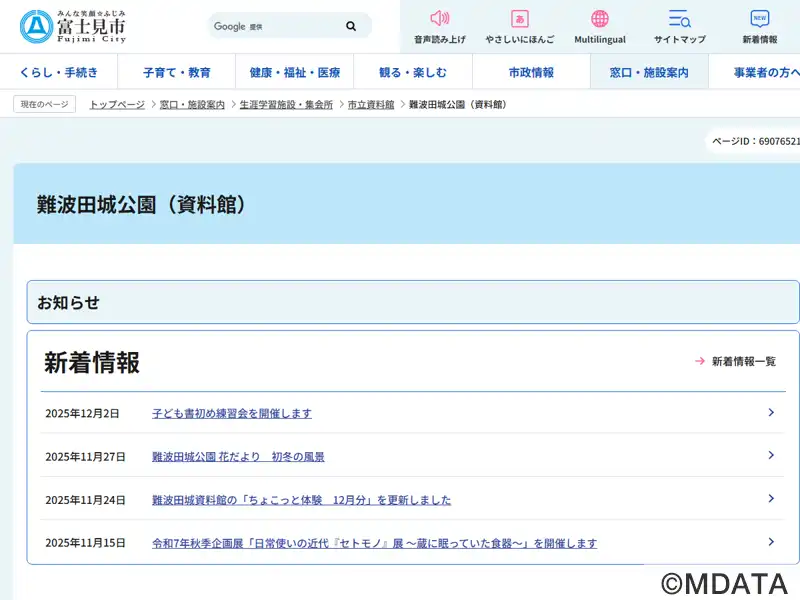Open the 市政情報 menu
The image size is (800, 600).
pyautogui.click(x=531, y=72)
